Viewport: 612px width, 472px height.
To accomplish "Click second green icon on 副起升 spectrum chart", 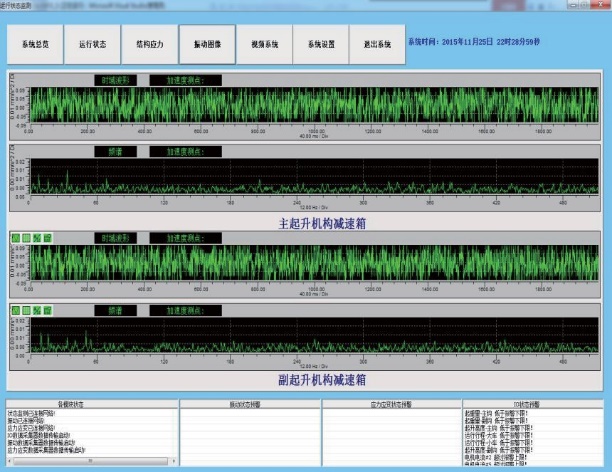I will coord(26,311).
